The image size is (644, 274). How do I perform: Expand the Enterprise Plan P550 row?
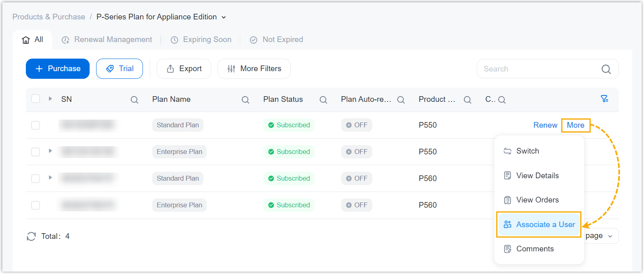coord(50,151)
